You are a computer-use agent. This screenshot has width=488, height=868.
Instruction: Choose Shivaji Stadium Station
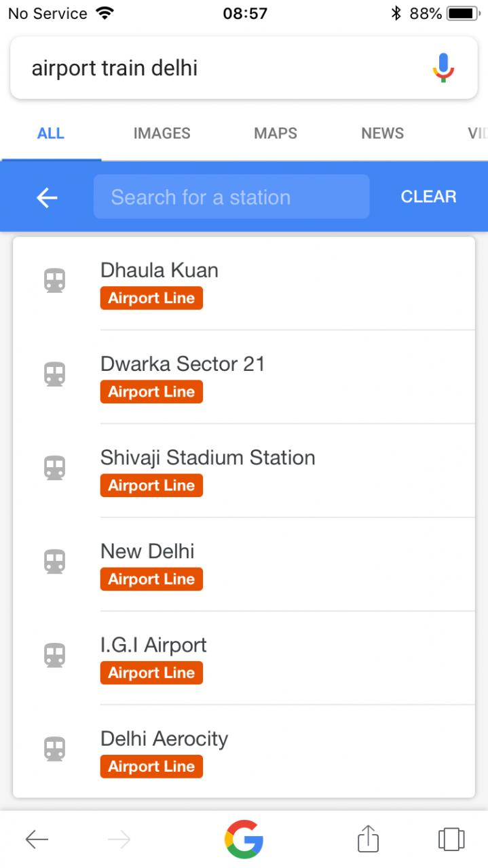point(208,458)
